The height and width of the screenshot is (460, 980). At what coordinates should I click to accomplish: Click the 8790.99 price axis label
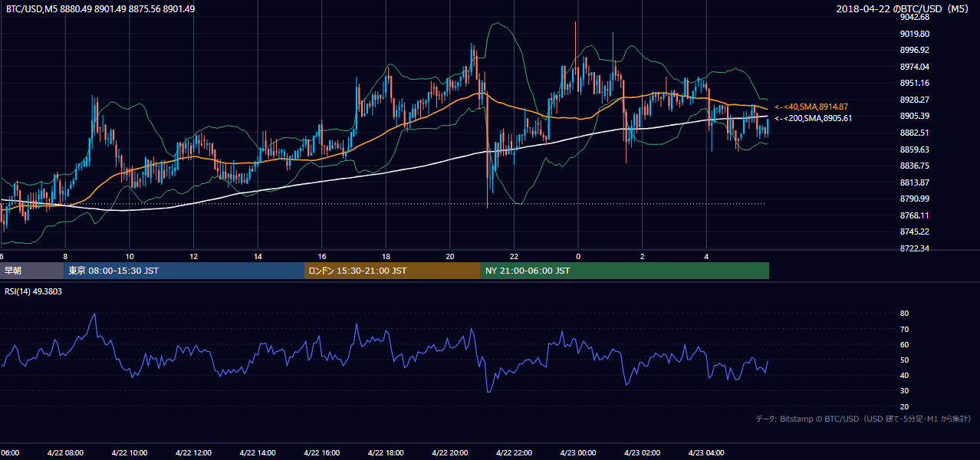pos(915,199)
